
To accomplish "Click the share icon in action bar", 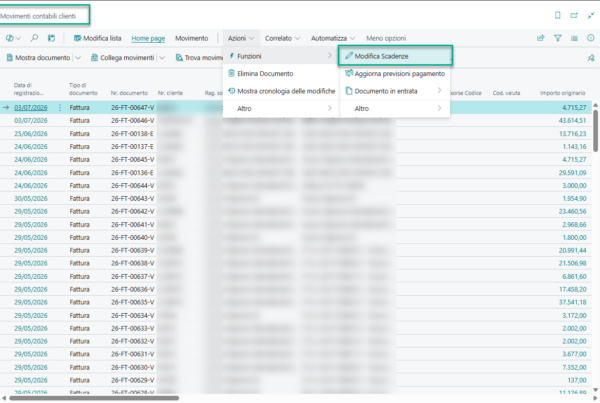I will tap(541, 38).
